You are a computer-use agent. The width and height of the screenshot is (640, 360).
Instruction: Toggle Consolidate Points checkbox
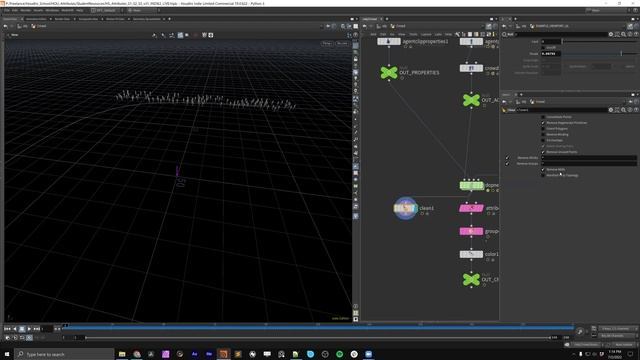(543, 117)
